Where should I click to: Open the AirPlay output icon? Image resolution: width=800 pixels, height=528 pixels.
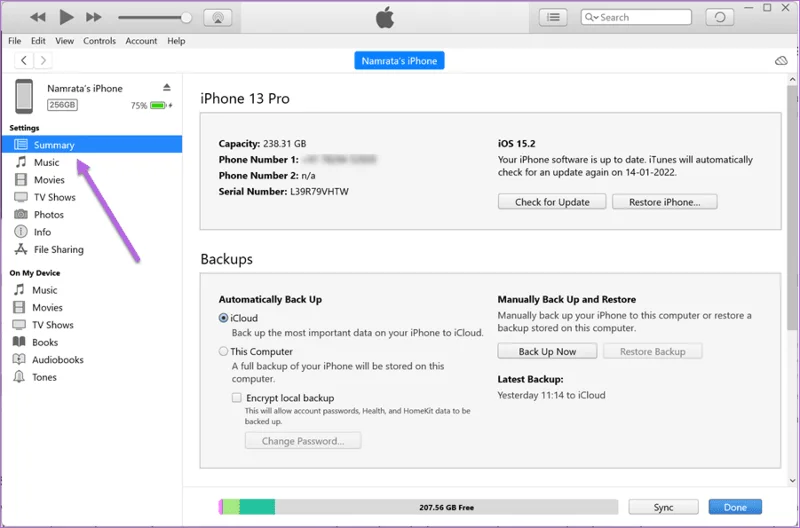tap(218, 17)
